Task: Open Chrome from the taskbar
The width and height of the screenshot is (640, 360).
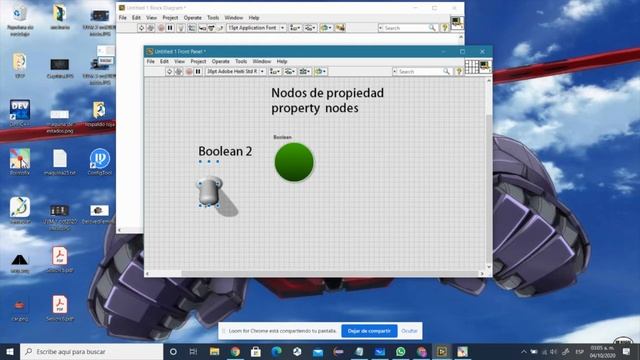Action: tap(235, 351)
